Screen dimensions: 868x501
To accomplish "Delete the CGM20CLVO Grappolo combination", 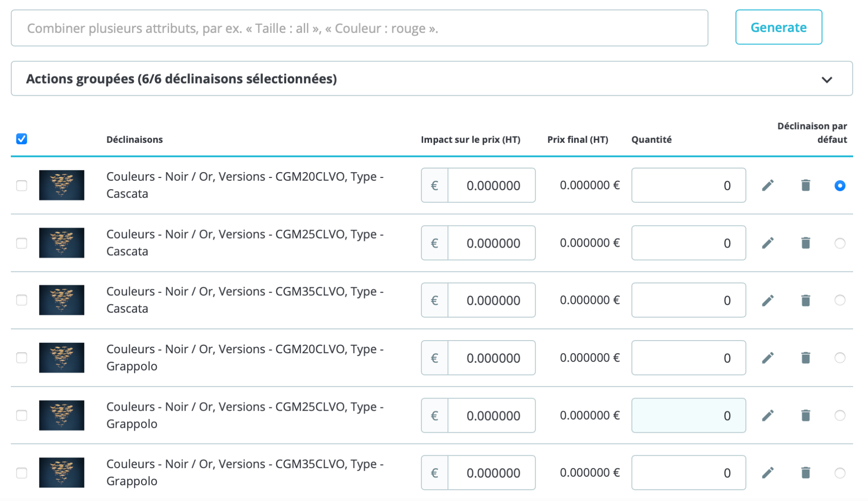I will tap(806, 358).
